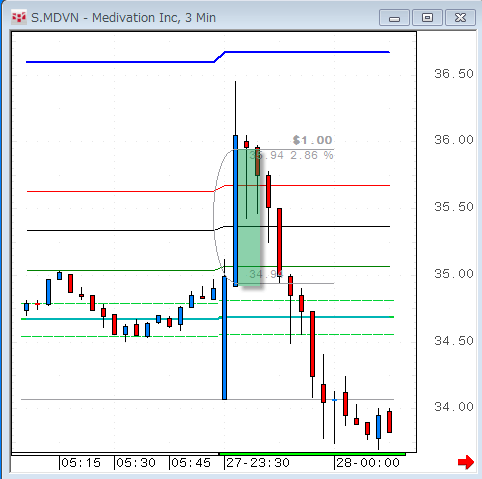Minimize the Medivation chart window
Image resolution: width=482 pixels, height=479 pixels.
pos(394,18)
